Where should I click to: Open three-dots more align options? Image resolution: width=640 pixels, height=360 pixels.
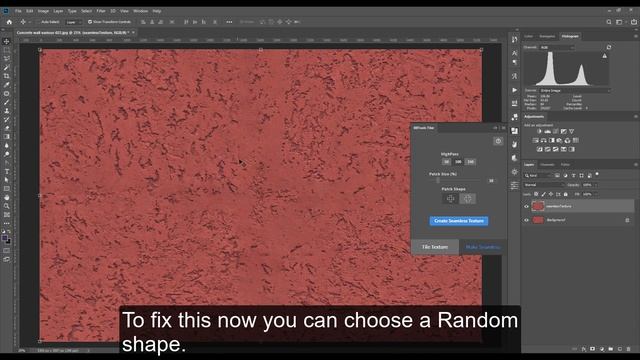click(x=229, y=22)
